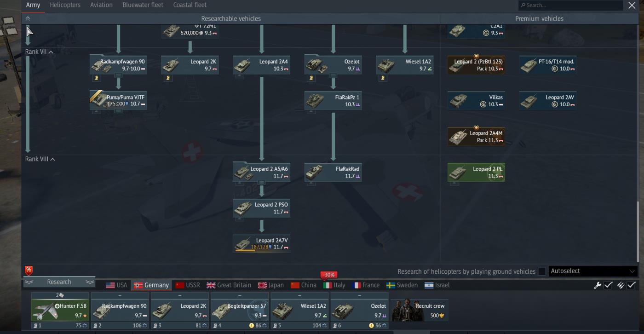
Task: Expand the Puma/Puma VJTF vehicle group
Action: (x=118, y=111)
